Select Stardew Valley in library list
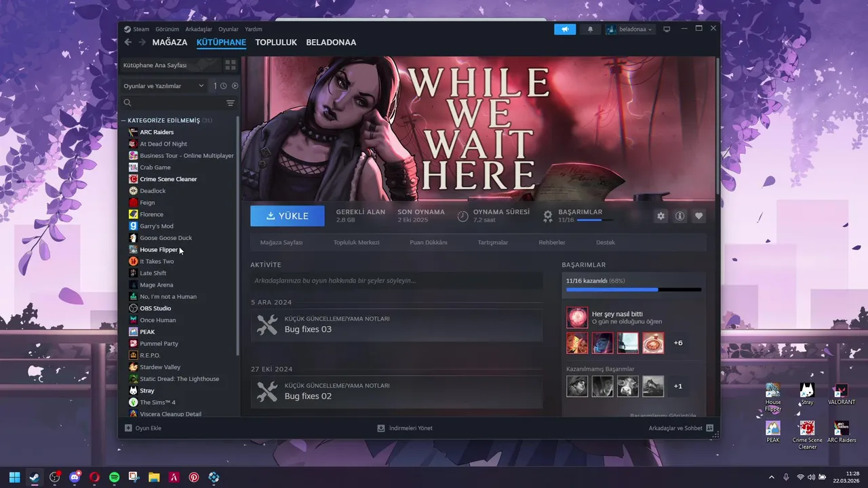 160,367
